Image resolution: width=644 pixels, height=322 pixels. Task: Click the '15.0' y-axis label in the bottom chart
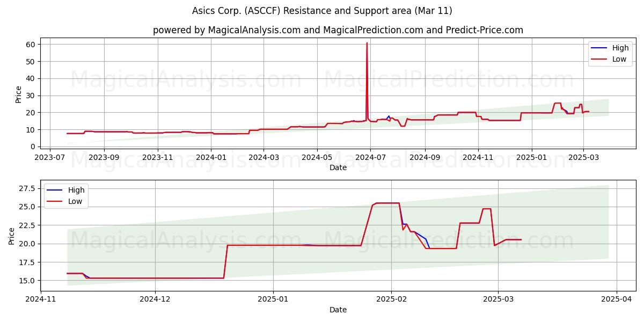tap(28, 280)
